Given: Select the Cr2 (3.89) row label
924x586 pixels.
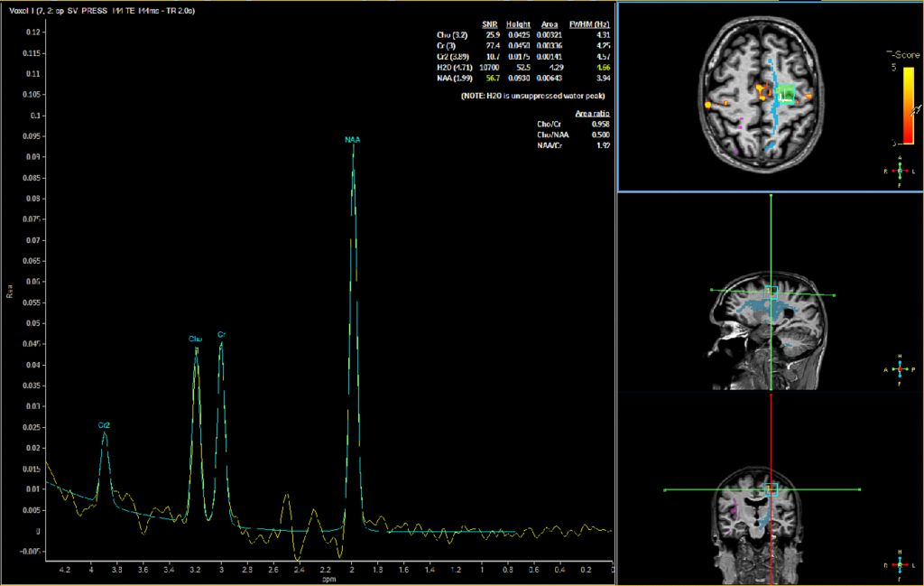Looking at the screenshot, I should pos(453,57).
